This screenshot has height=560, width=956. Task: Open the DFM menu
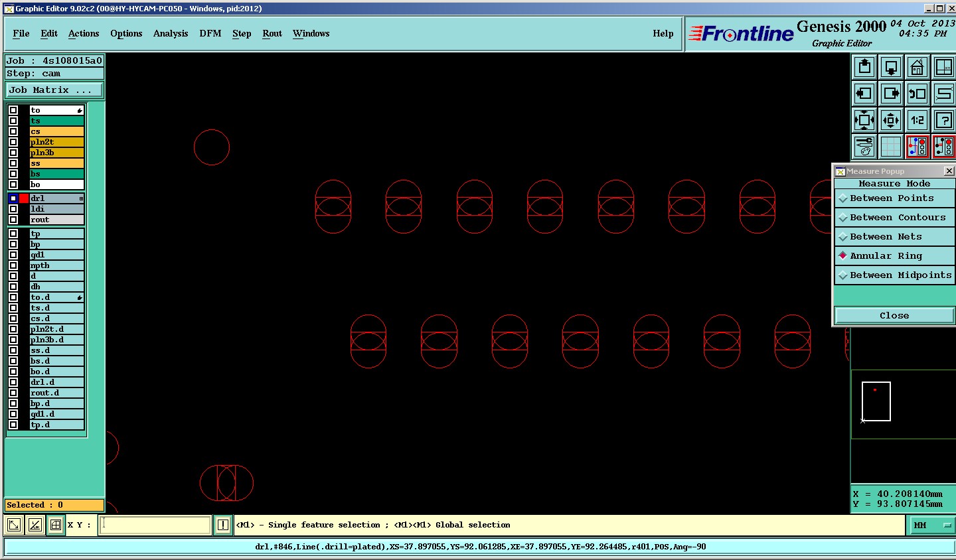point(210,34)
